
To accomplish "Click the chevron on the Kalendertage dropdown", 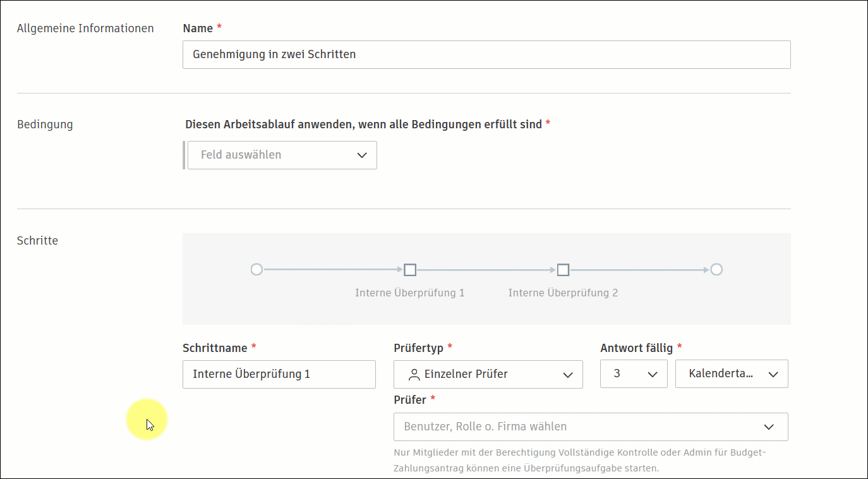I will click(x=773, y=373).
